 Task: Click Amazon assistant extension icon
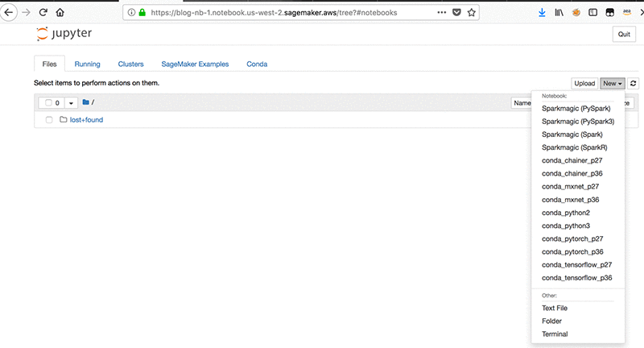[627, 12]
